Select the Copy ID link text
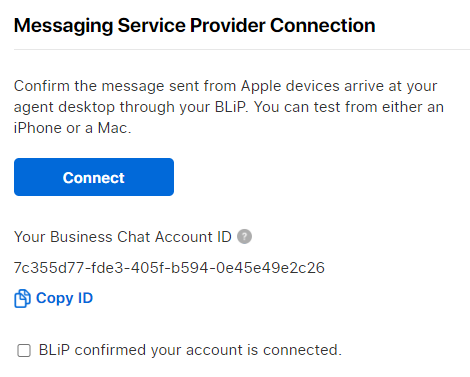This screenshot has width=470, height=377. 64,298
